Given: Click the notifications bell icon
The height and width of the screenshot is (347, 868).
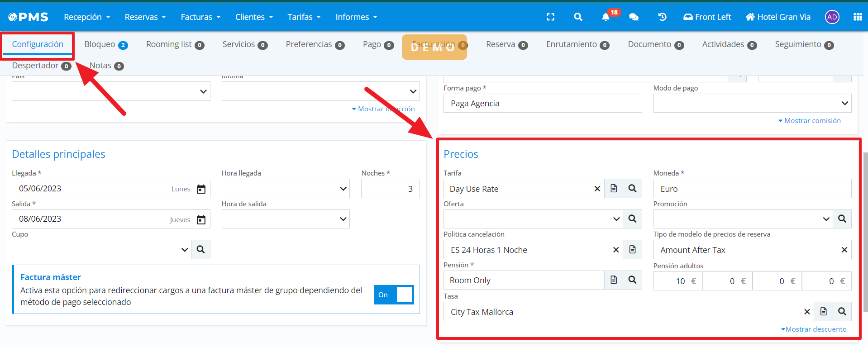Looking at the screenshot, I should [x=606, y=17].
